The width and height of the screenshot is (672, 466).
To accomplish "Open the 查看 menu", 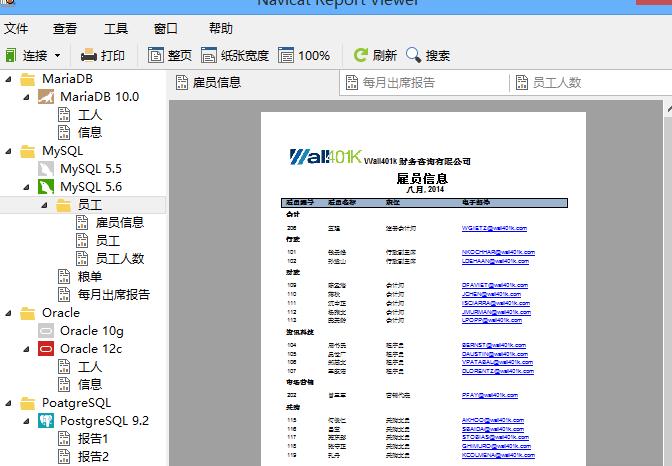I will coord(65,29).
